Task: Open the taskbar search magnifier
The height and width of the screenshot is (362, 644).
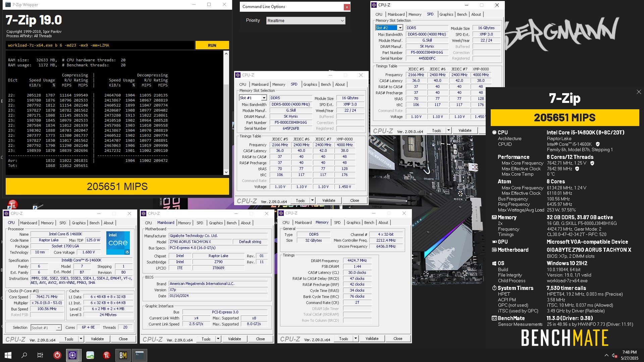Action: click(x=24, y=355)
